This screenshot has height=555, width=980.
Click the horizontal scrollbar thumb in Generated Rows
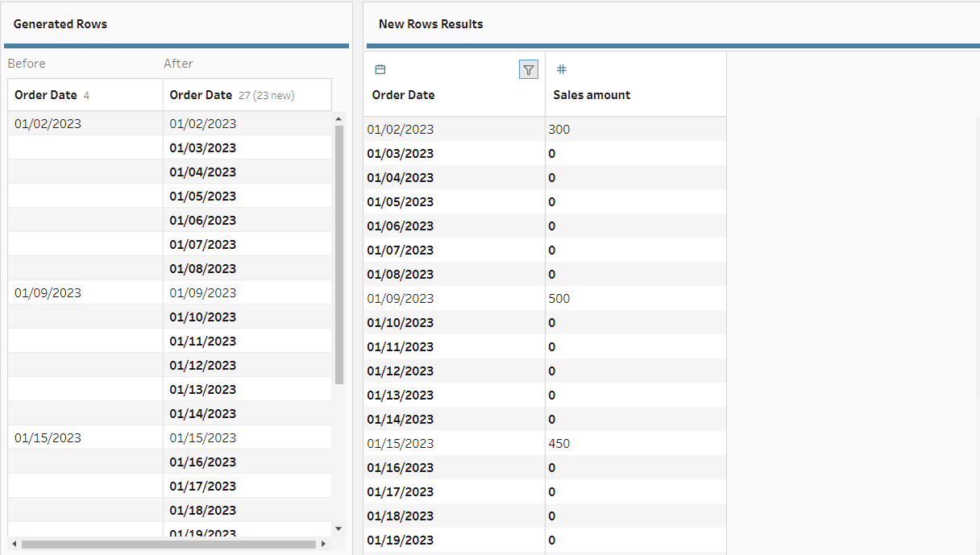click(x=168, y=545)
